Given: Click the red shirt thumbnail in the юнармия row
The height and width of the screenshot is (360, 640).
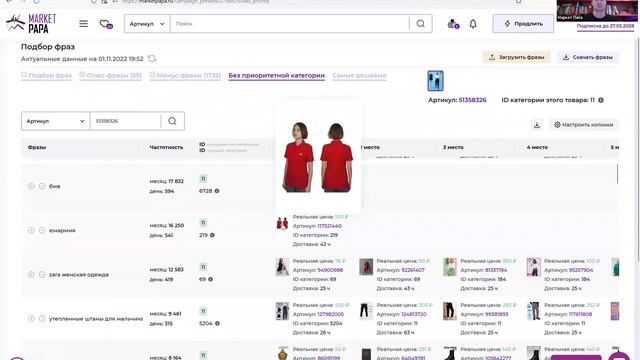Looking at the screenshot, I should [x=282, y=223].
